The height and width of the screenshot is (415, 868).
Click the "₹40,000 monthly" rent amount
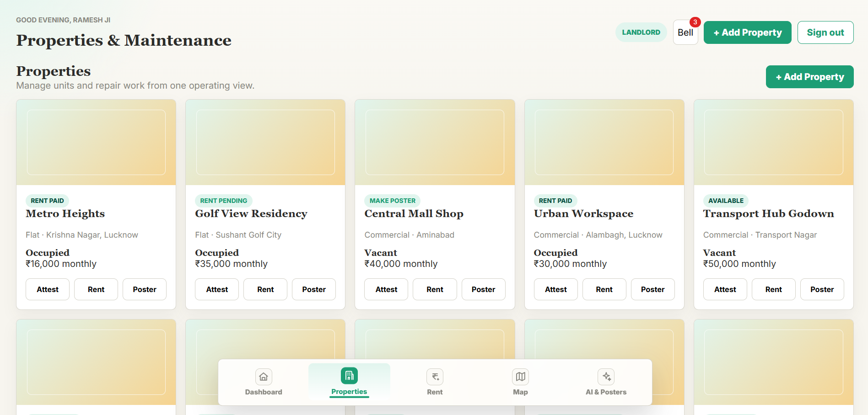point(401,264)
